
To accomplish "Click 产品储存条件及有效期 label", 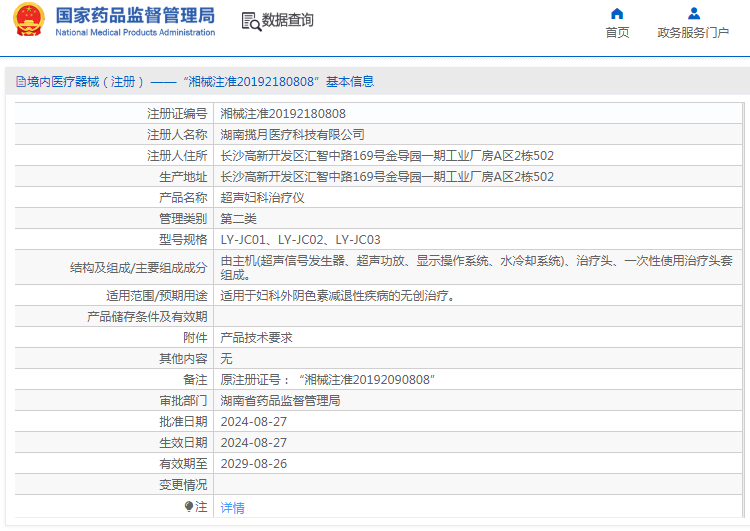I will tap(147, 317).
